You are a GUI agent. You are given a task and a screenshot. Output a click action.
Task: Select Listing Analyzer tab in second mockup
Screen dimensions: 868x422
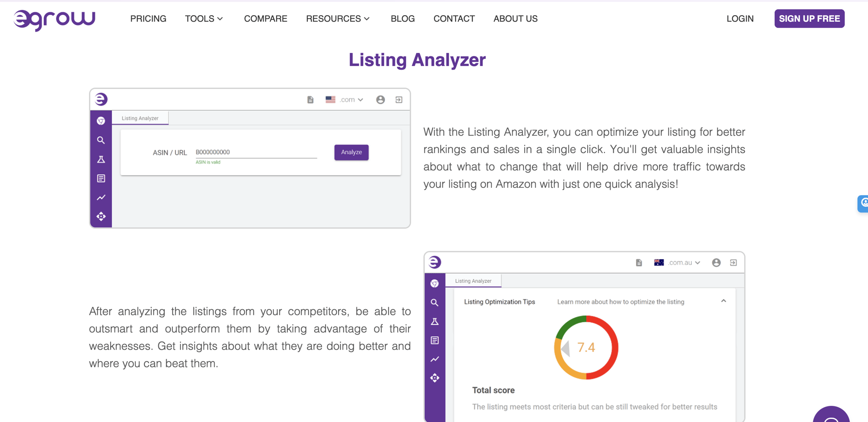pyautogui.click(x=473, y=281)
